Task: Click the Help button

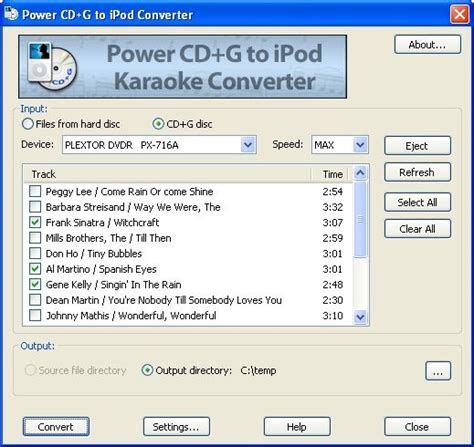Action: pos(297,427)
